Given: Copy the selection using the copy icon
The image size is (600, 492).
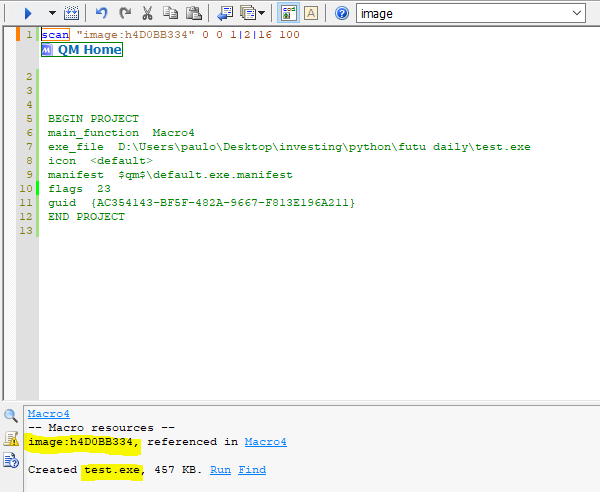Looking at the screenshot, I should [x=171, y=13].
